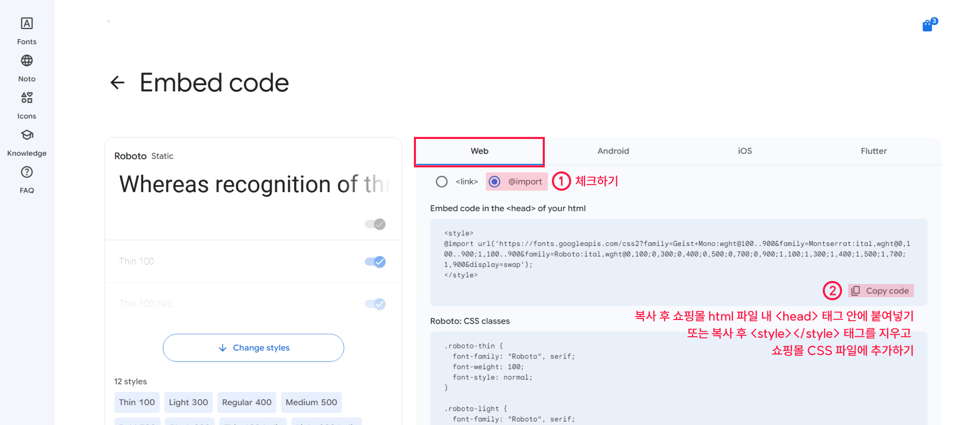The width and height of the screenshot is (980, 425).
Task: Click the Thin 100 Italic row label
Action: click(x=147, y=303)
